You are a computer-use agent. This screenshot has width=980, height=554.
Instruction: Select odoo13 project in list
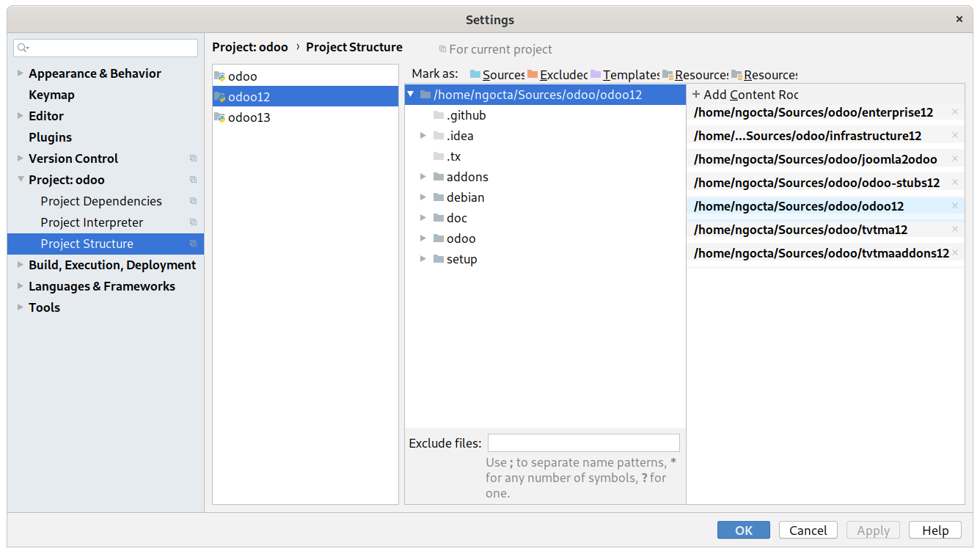305,117
